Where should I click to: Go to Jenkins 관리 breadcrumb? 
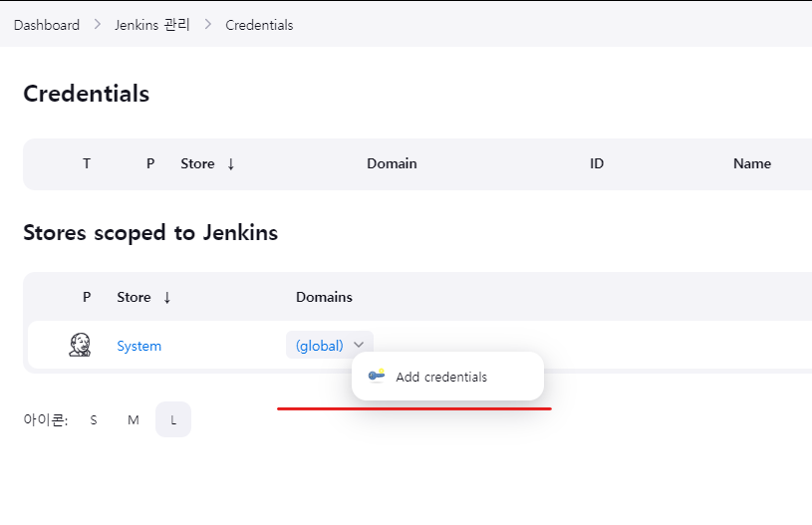tap(152, 25)
